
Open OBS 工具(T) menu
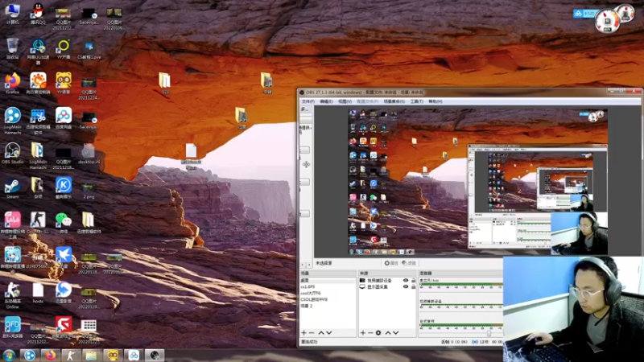point(416,101)
